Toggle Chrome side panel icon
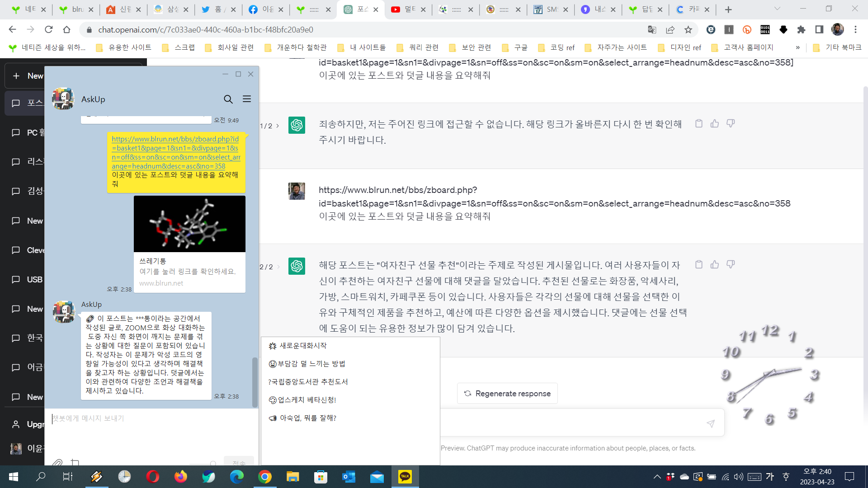This screenshot has width=868, height=488. pos(819,29)
